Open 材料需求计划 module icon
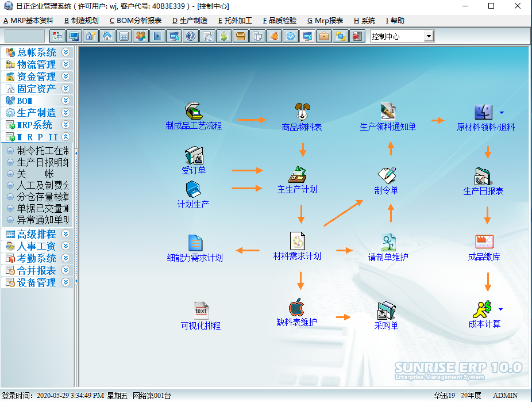Screen dimensions: 532x402 coord(297,241)
